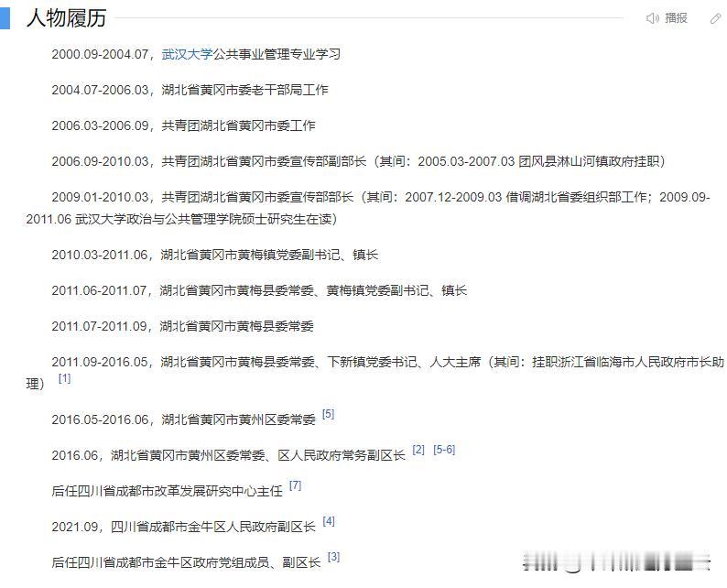
Task: Click the line starting 2006.03-2006.09
Action: pos(184,125)
